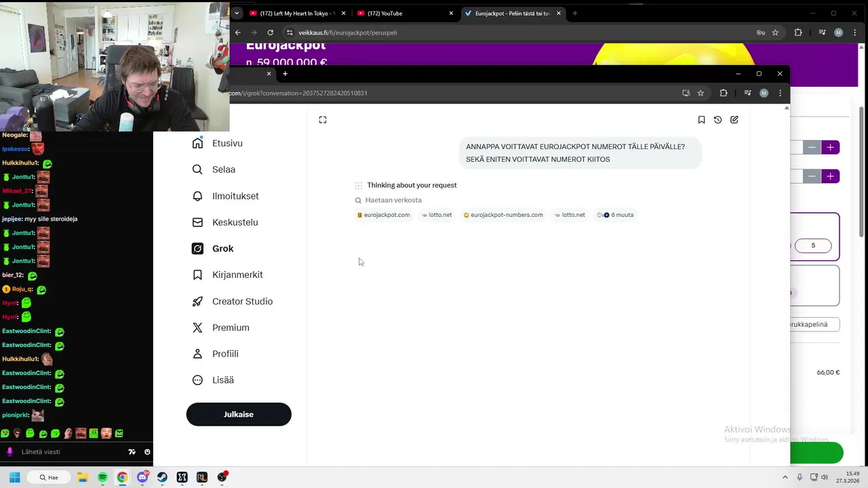This screenshot has height=488, width=868.
Task: Open Discord from the taskbar
Action: (142, 477)
